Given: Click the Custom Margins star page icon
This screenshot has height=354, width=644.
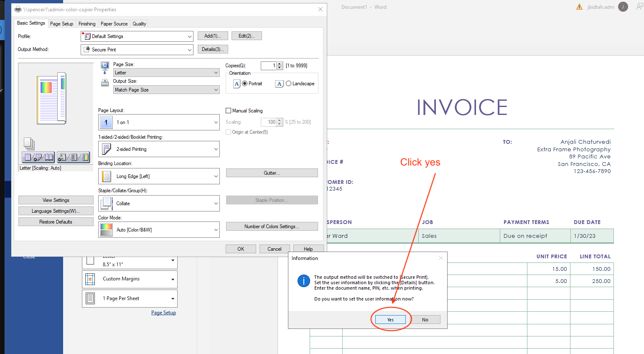Looking at the screenshot, I should point(90,279).
